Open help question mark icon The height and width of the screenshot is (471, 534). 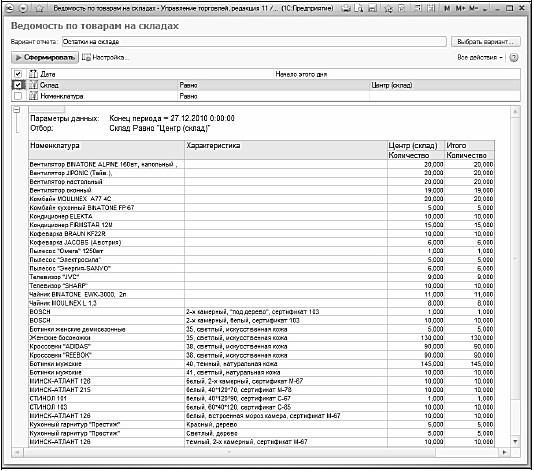514,58
